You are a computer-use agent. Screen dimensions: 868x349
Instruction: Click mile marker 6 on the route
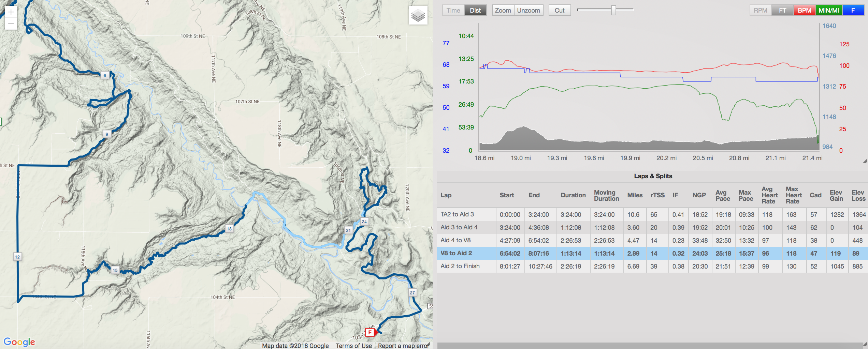pos(105,75)
